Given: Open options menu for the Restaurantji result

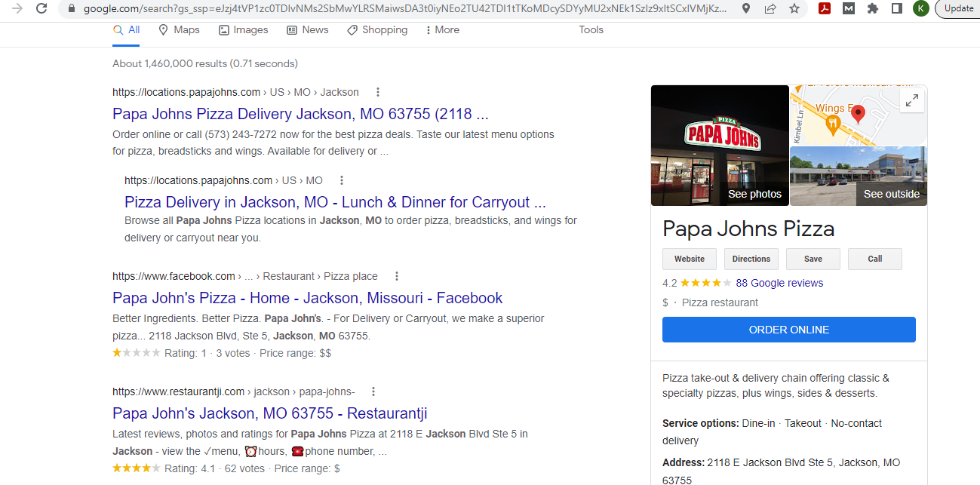Looking at the screenshot, I should pyautogui.click(x=373, y=391).
